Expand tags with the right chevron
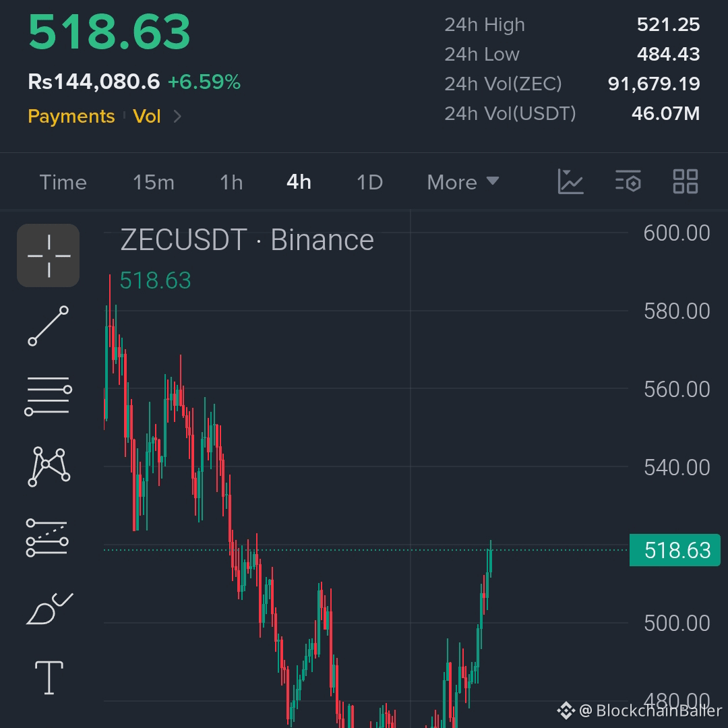Screen dimensions: 728x728 point(177,116)
